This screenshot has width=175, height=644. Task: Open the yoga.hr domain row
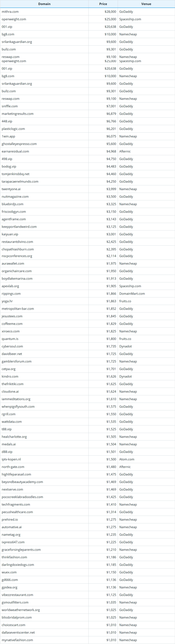[x=87, y=301]
